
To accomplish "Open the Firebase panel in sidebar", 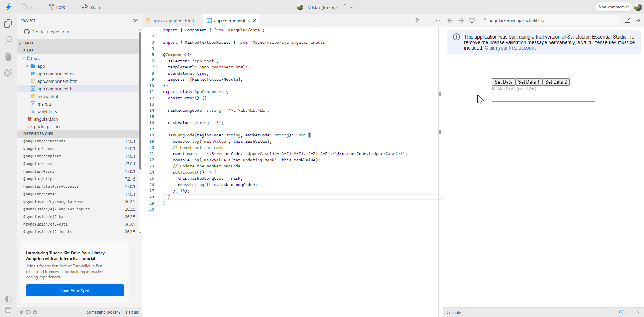I will [x=8, y=56].
